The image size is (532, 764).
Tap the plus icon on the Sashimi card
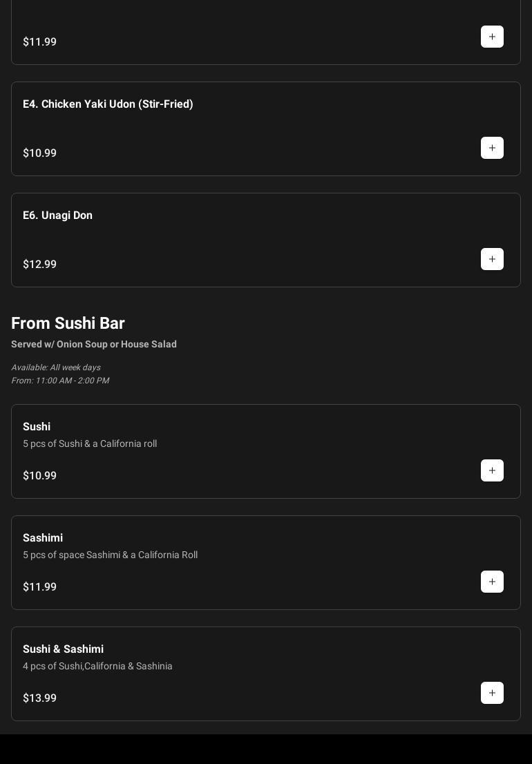tap(492, 582)
